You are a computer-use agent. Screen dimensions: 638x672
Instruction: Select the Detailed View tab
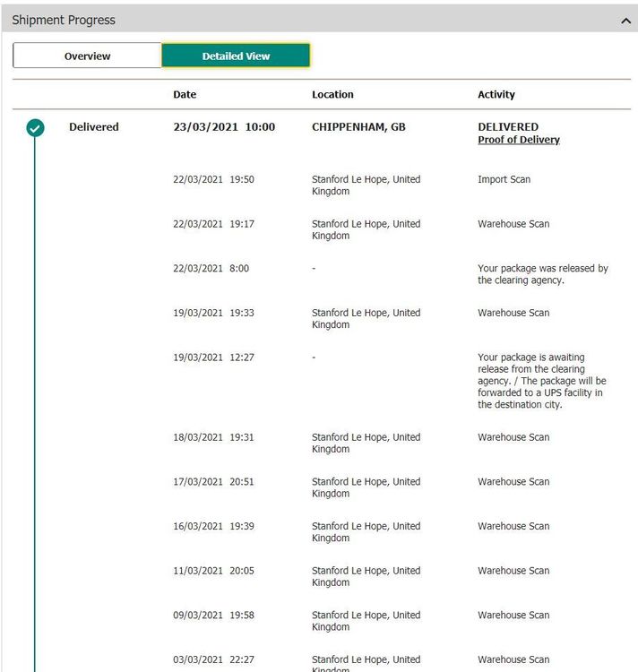pos(236,56)
